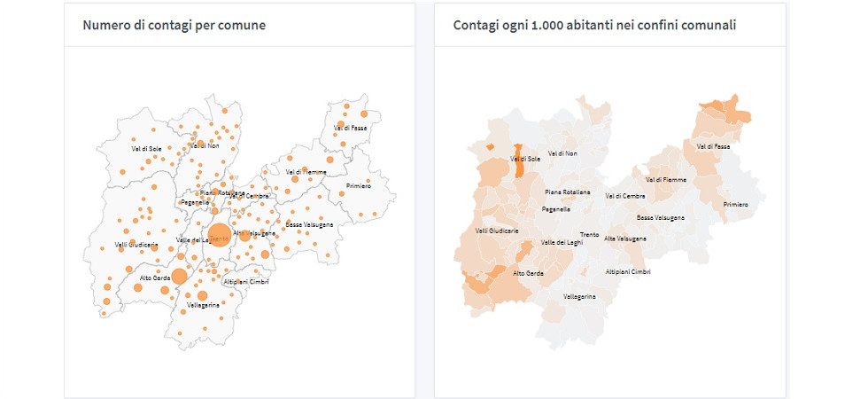Viewport: 868px width, 399px height.
Task: Click the large Trento contagion bubble
Action: [x=220, y=235]
